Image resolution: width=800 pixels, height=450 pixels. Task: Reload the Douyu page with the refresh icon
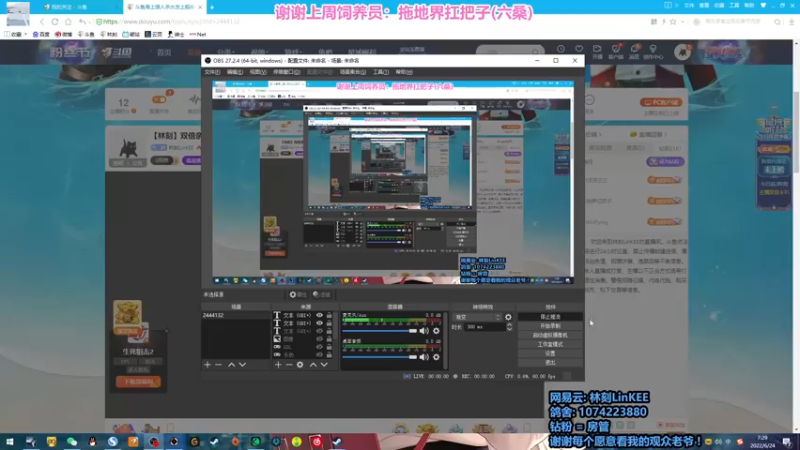click(x=55, y=22)
